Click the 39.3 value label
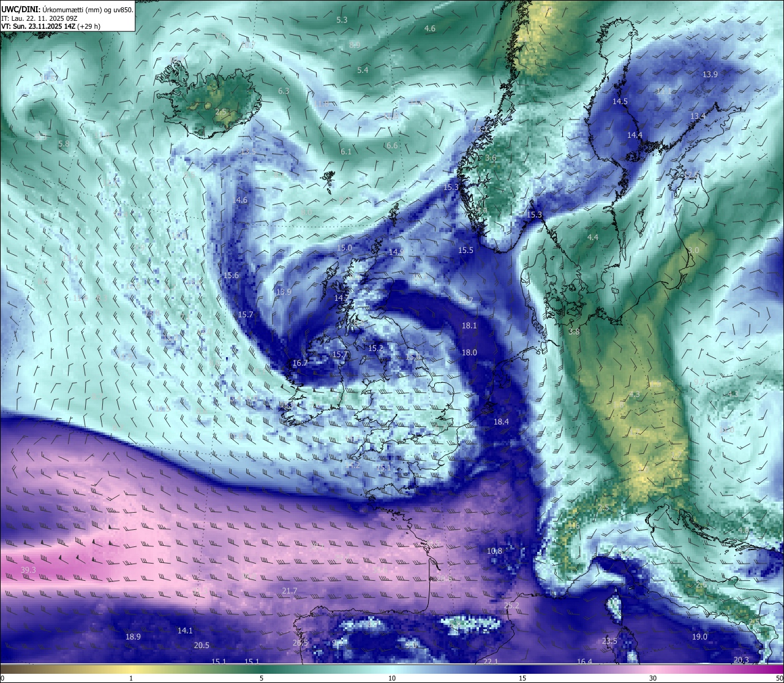 coord(28,570)
